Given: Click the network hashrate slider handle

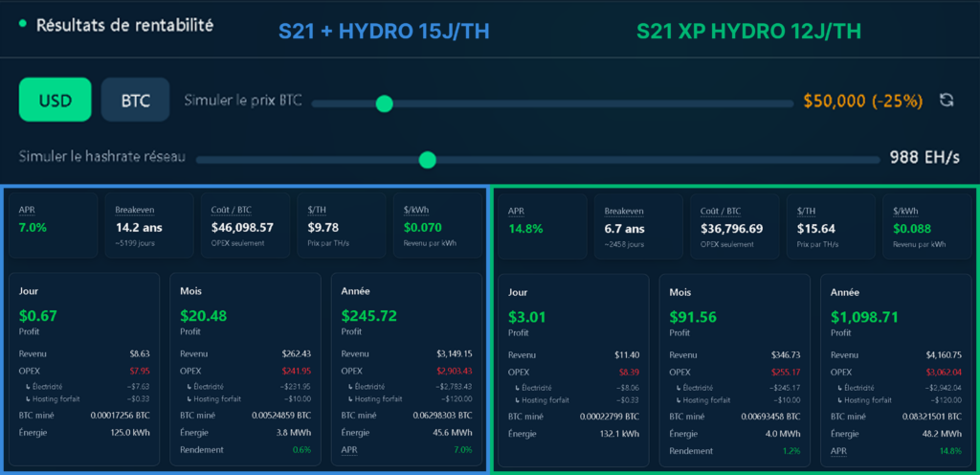Looking at the screenshot, I should coord(427,160).
